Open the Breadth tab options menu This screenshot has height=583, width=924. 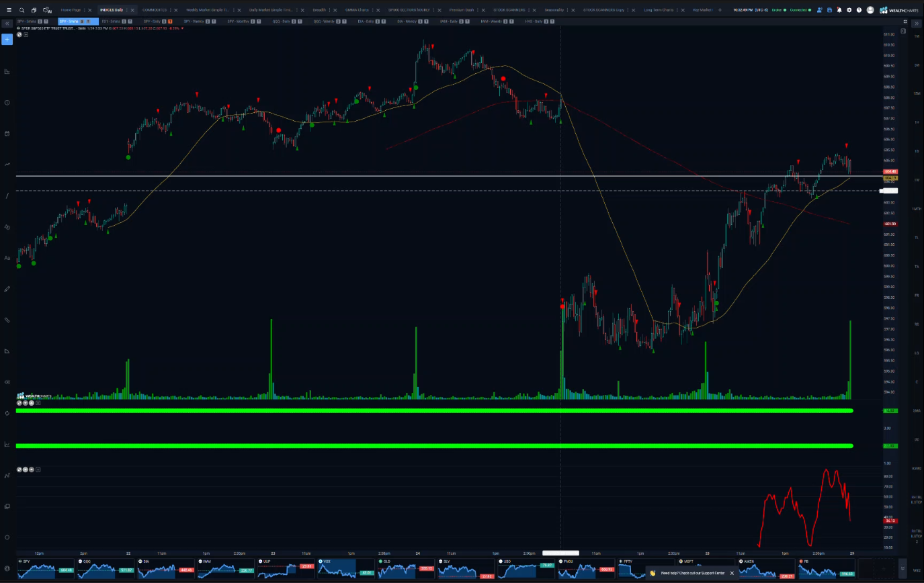pyautogui.click(x=331, y=10)
